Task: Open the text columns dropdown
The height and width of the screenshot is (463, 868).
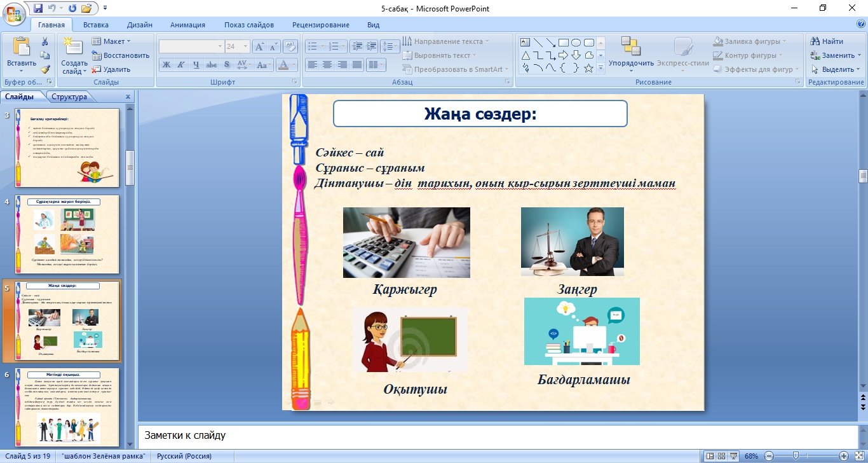Action: [x=377, y=65]
